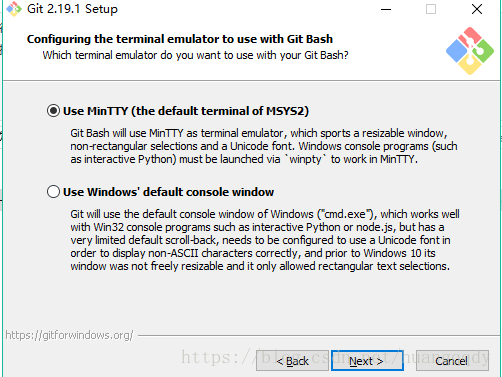This screenshot has height=377, width=502.
Task: Close the Git Setup window
Action: (477, 9)
